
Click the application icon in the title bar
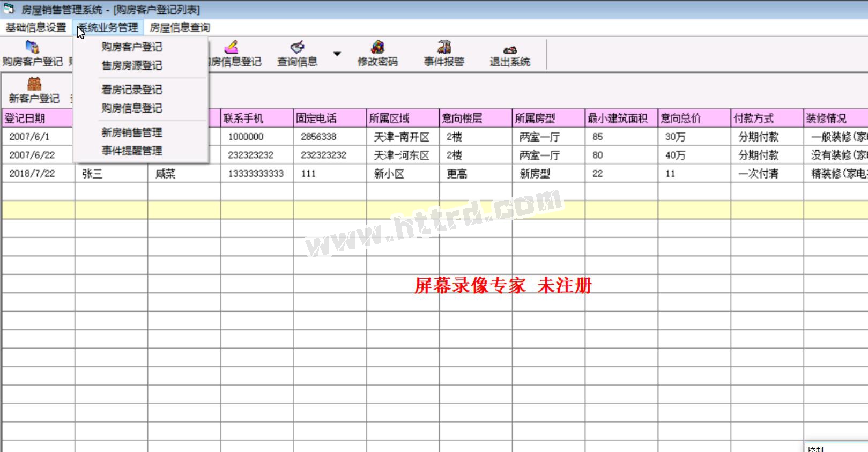coord(9,9)
